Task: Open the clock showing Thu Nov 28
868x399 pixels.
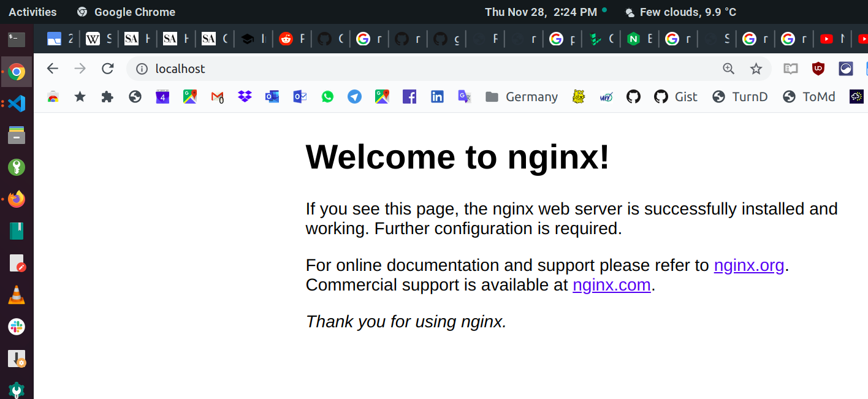Action: 541,12
